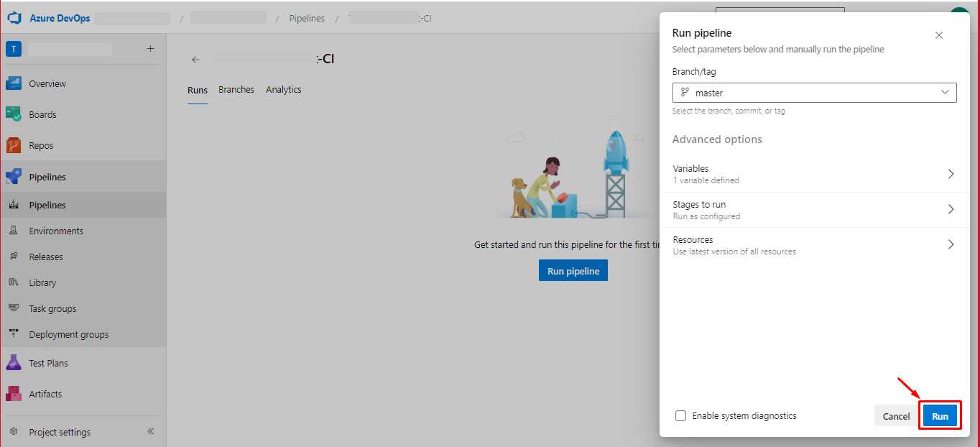Screen dimensions: 980x447
Task: Click the Deployment groups icon
Action: [14, 334]
